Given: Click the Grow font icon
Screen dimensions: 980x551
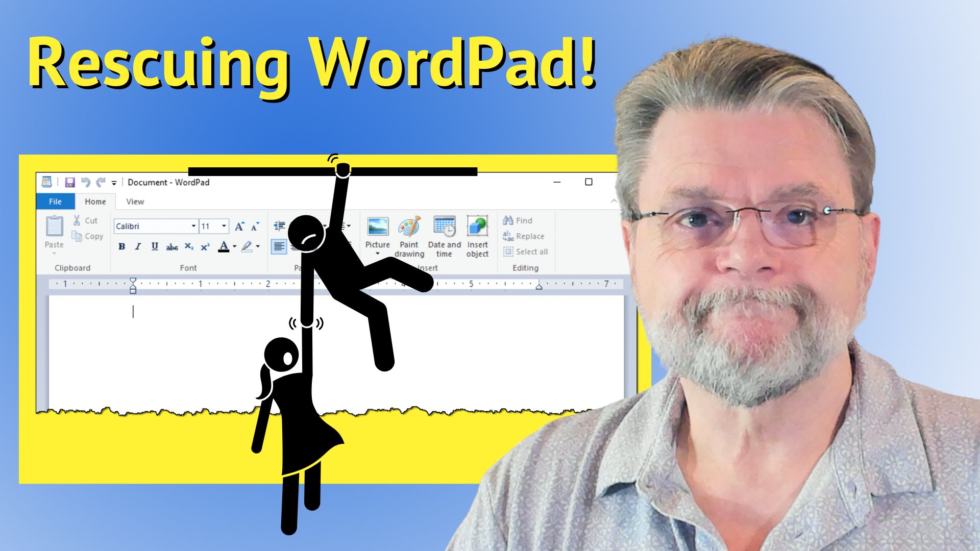Looking at the screenshot, I should click(x=239, y=226).
